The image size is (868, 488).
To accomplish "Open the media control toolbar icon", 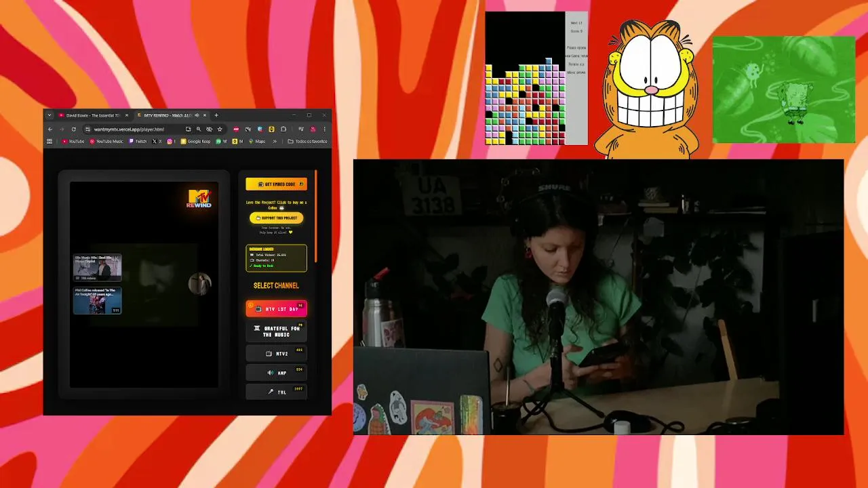I will [301, 129].
